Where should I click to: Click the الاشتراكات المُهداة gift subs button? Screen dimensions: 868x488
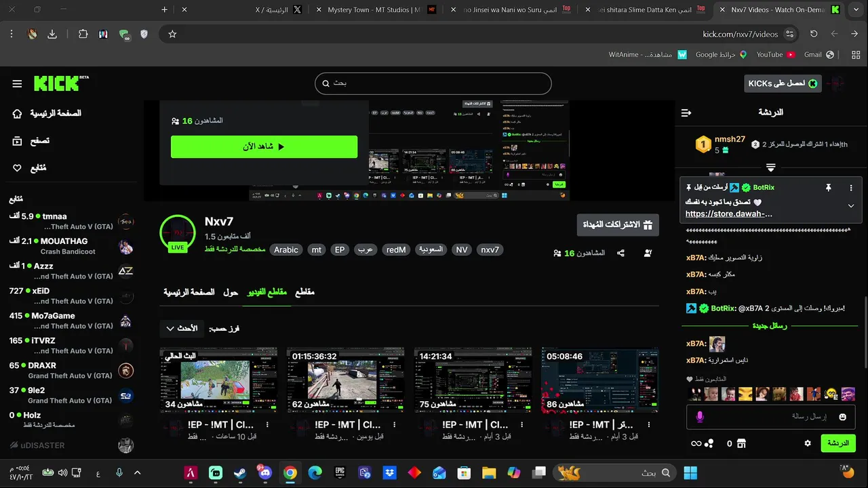(x=618, y=225)
